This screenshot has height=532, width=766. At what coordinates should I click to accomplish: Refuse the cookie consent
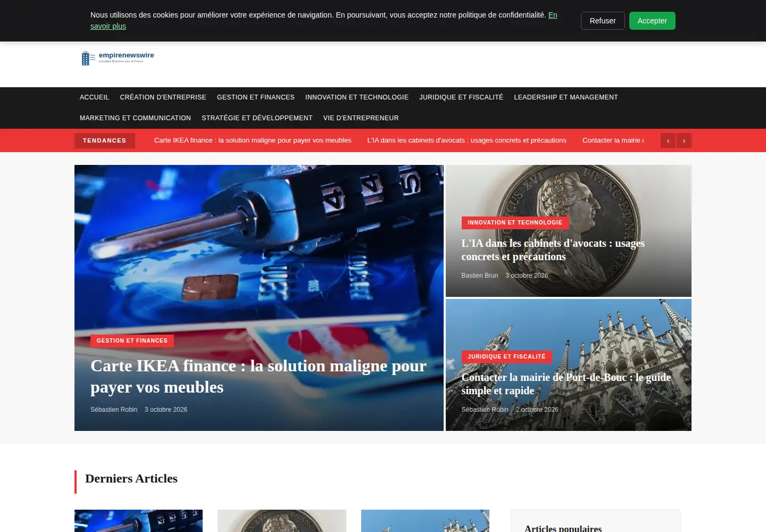(x=603, y=21)
